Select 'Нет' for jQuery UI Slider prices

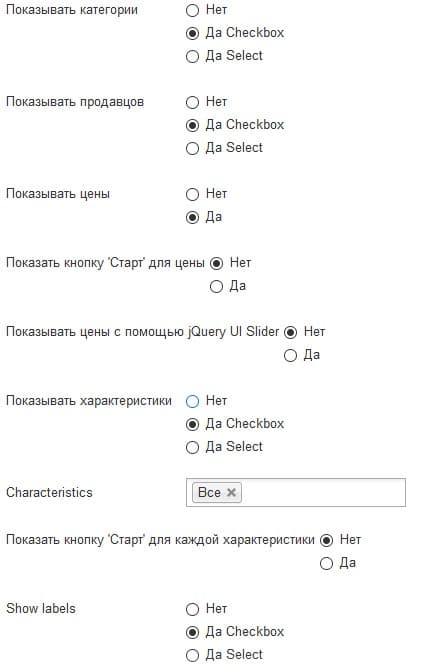click(x=291, y=333)
